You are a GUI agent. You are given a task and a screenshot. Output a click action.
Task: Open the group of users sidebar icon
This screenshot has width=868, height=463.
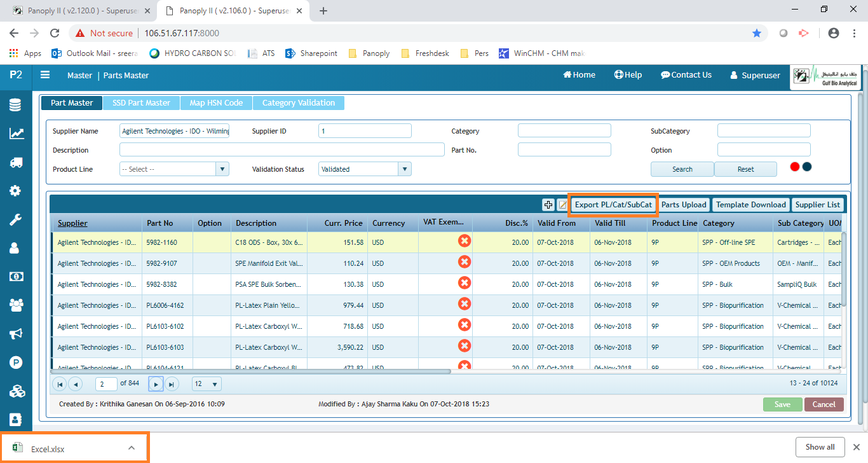click(x=16, y=305)
